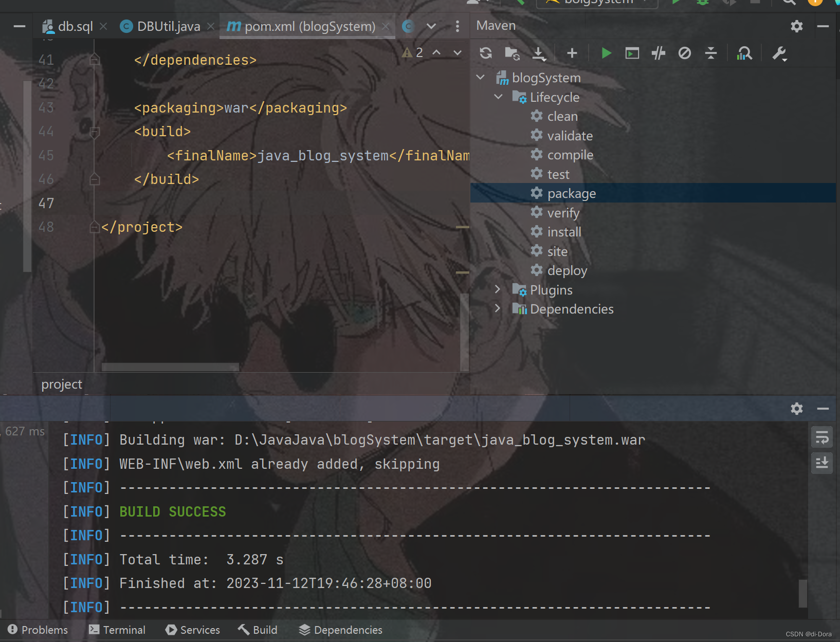The height and width of the screenshot is (642, 840).
Task: Open the Terminal tool window
Action: tap(117, 630)
